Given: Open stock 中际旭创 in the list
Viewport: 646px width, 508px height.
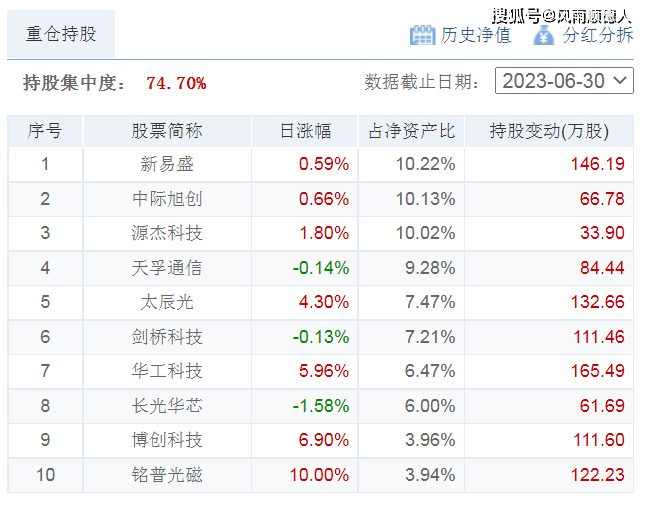Looking at the screenshot, I should (167, 199).
